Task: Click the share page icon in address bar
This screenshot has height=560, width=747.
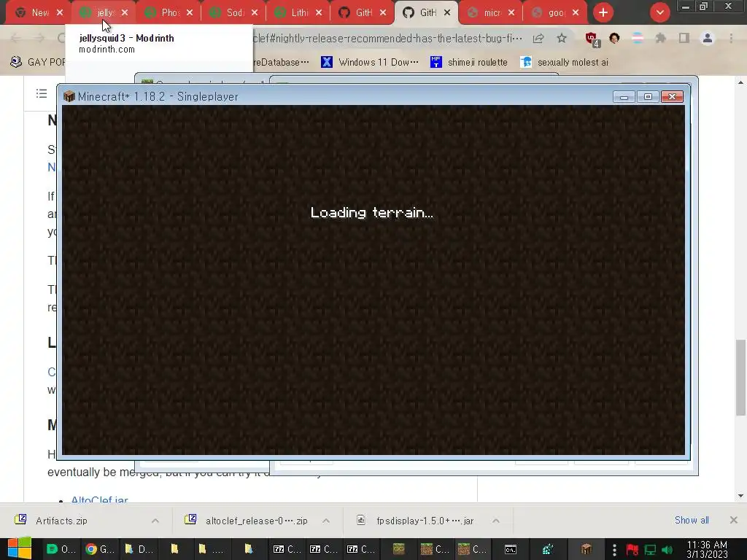Action: tap(538, 38)
